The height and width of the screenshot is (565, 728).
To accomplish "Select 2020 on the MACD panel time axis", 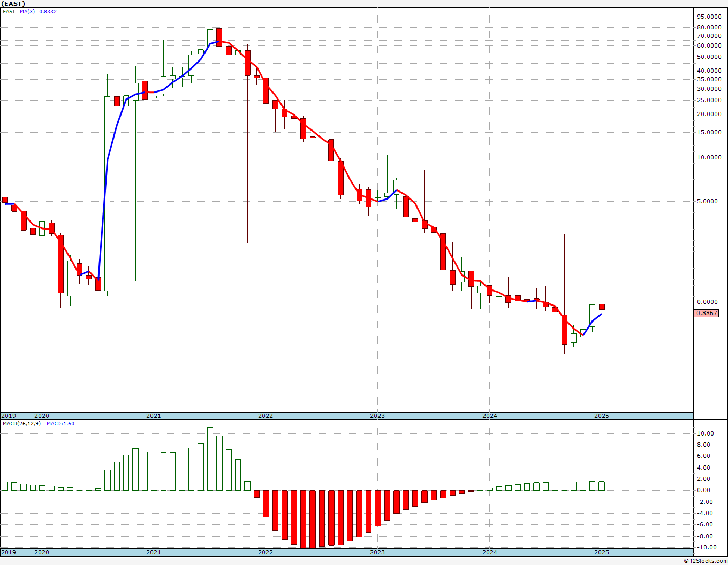I will [42, 552].
